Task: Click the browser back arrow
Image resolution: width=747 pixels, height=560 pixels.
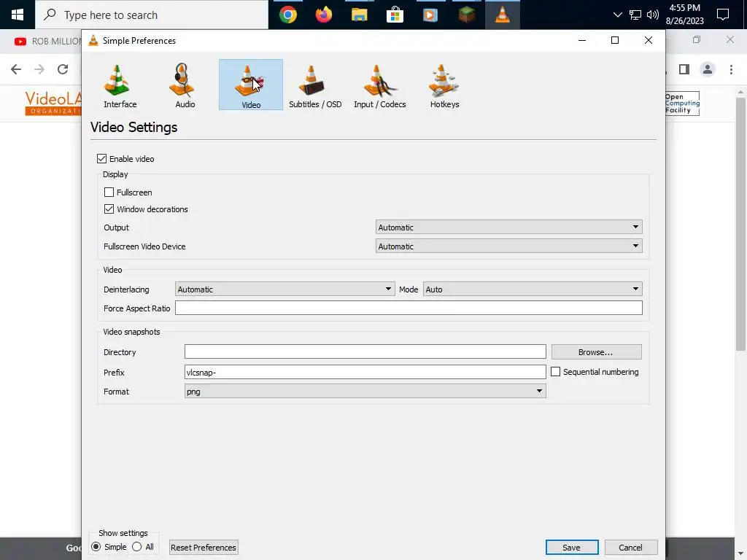Action: (x=16, y=69)
